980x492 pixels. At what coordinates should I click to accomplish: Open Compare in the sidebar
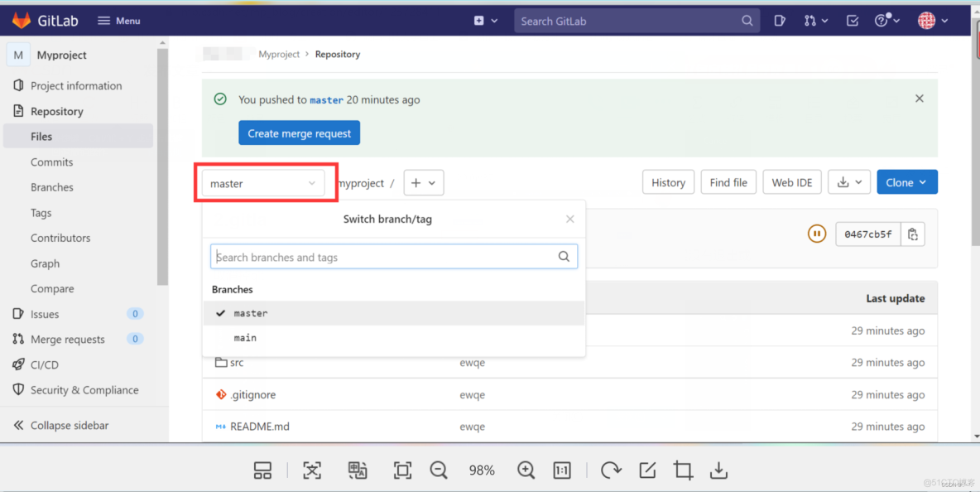(x=52, y=288)
